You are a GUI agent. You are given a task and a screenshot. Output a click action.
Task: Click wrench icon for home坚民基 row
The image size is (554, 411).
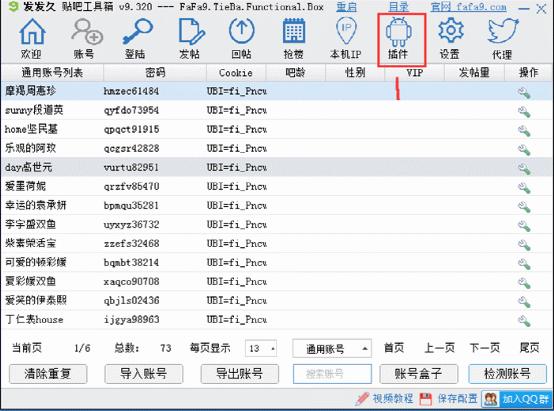[x=524, y=131]
